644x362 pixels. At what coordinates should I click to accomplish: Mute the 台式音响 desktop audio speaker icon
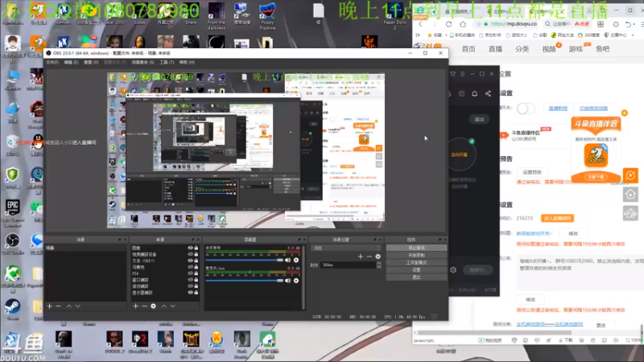point(287,260)
